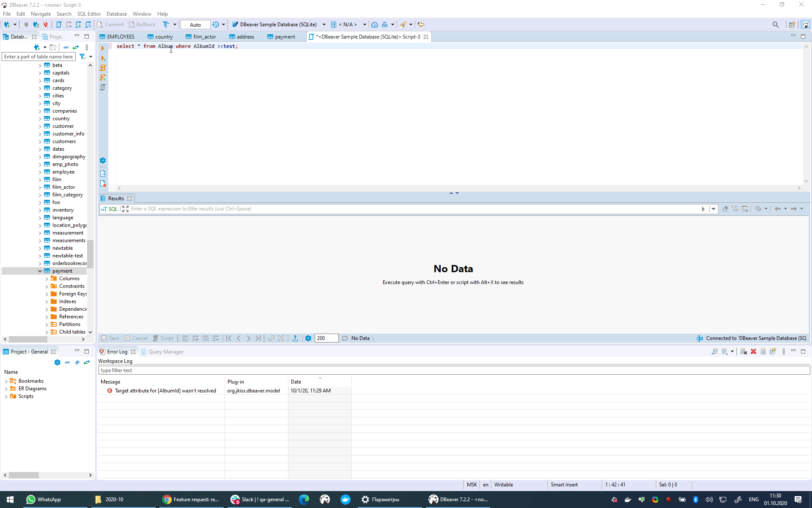Screen dimensions: 812x508
Task: Open the Explain execution plan icon
Action: click(103, 87)
